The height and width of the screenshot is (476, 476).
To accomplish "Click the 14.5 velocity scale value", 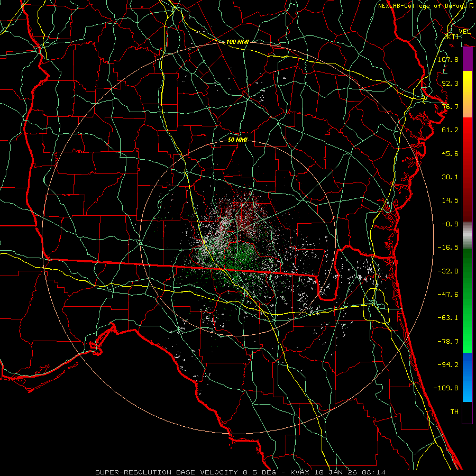I will pos(450,200).
